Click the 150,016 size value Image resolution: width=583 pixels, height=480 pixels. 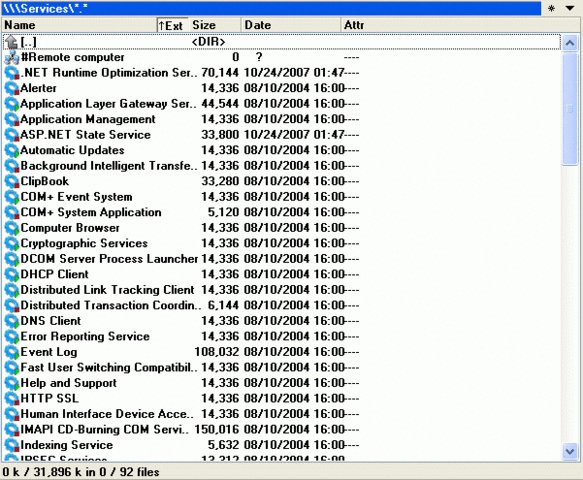(217, 429)
